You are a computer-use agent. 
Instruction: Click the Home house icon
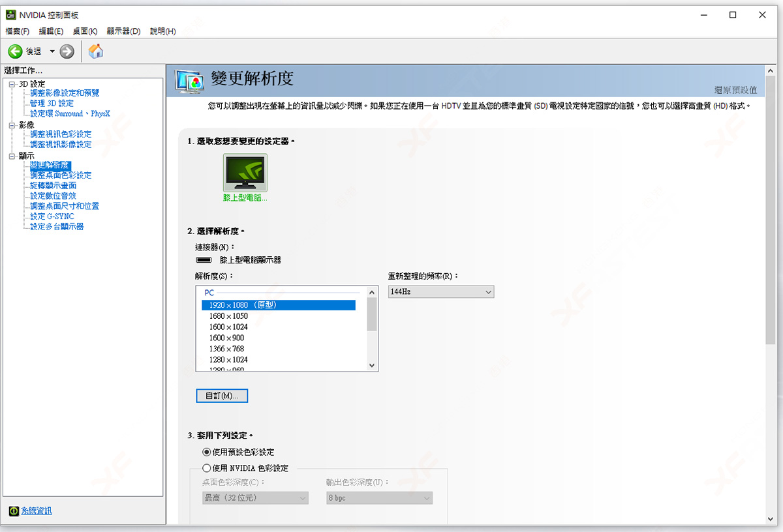tap(95, 52)
